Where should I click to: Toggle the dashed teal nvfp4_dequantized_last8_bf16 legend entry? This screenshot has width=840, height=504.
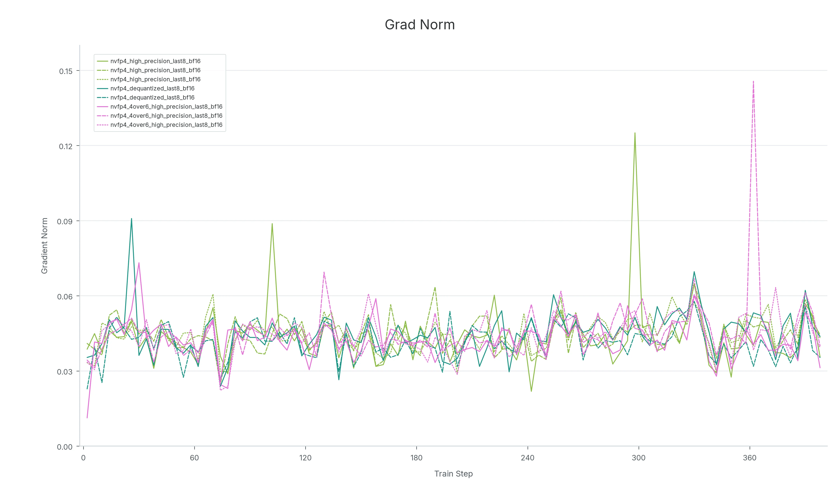[146, 97]
